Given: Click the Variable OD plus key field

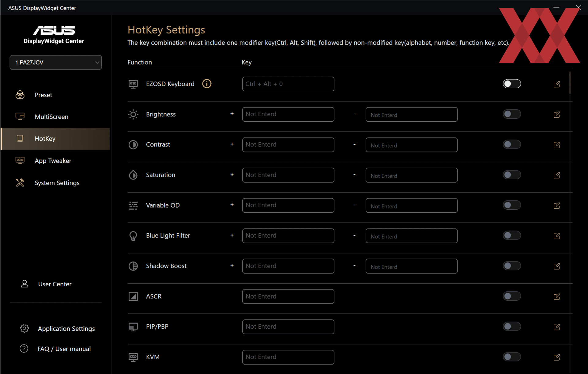Looking at the screenshot, I should [x=288, y=205].
